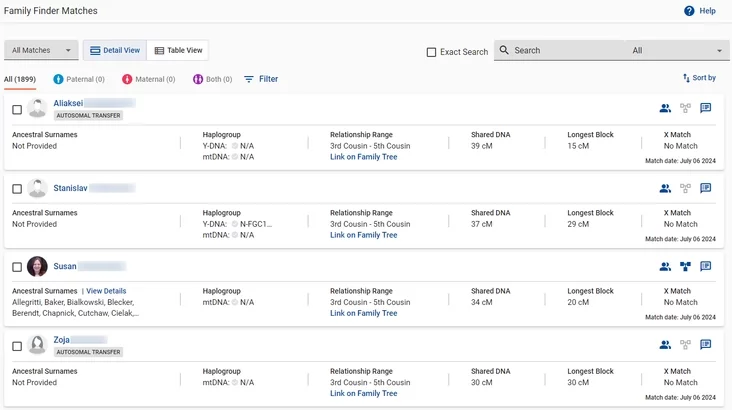Click Zoja's avatar placeholder
Screen dimensions: 732x410
[37, 345]
